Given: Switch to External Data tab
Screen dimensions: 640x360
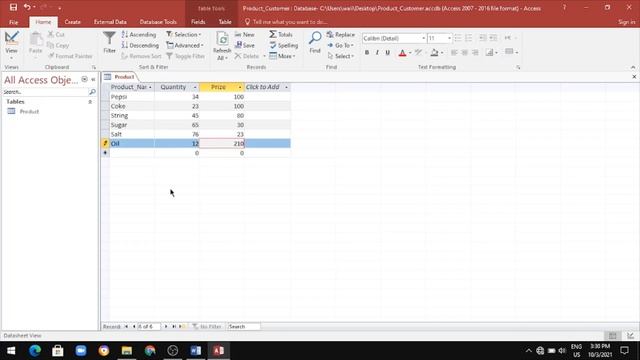Looking at the screenshot, I should [x=110, y=22].
